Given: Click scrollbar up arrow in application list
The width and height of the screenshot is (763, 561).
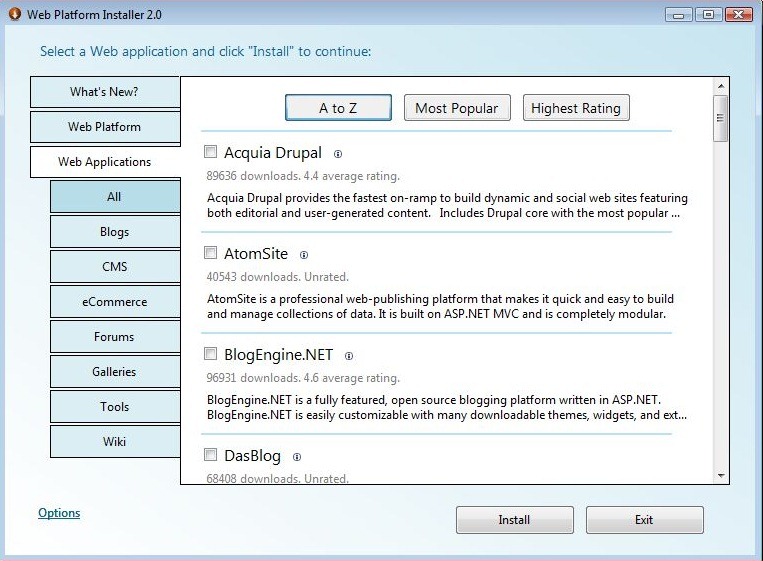Looking at the screenshot, I should click(x=721, y=86).
